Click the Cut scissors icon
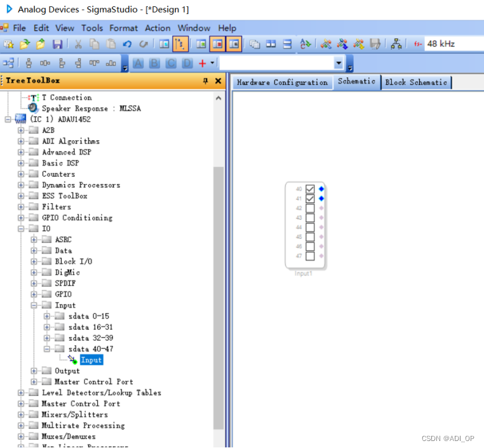The height and width of the screenshot is (448, 484). click(x=78, y=44)
